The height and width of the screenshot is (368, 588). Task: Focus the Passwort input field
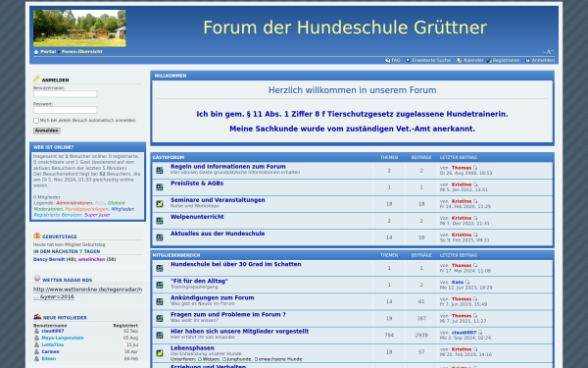point(66,110)
